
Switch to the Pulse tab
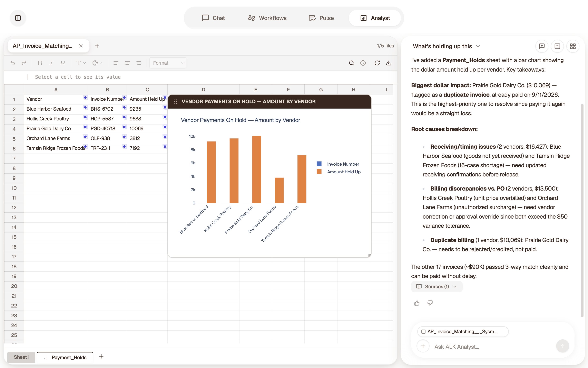pos(321,18)
